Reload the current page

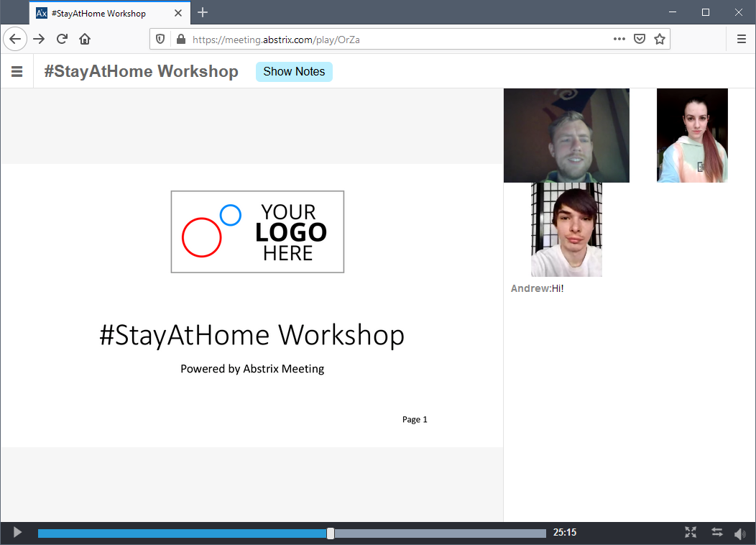(62, 39)
